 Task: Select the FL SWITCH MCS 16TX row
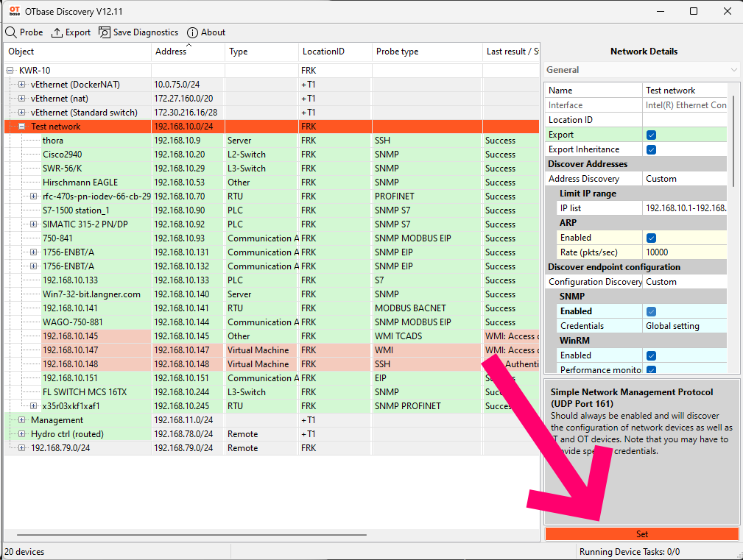[272, 392]
